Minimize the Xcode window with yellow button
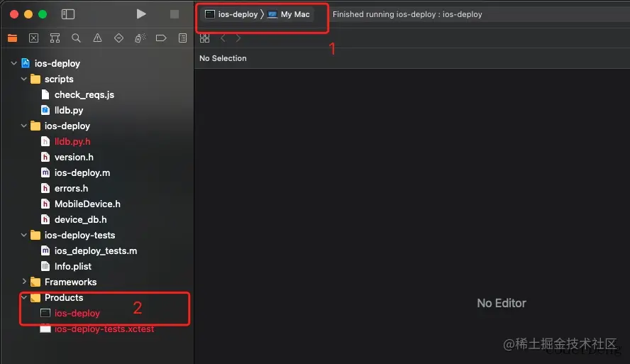Image resolution: width=630 pixels, height=364 pixels. 28,14
